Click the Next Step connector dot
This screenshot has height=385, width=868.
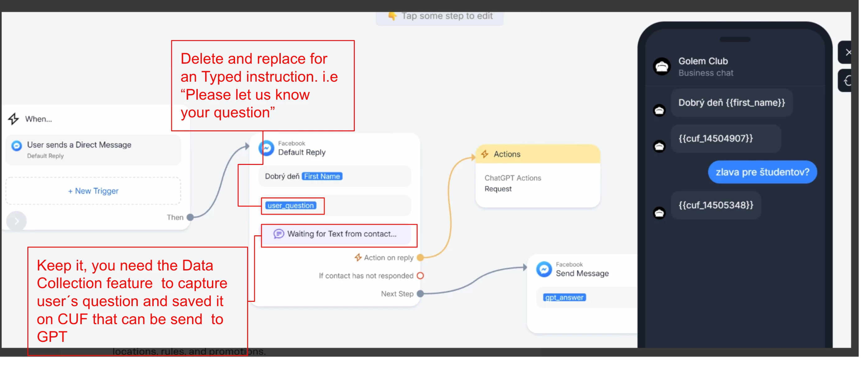click(420, 294)
